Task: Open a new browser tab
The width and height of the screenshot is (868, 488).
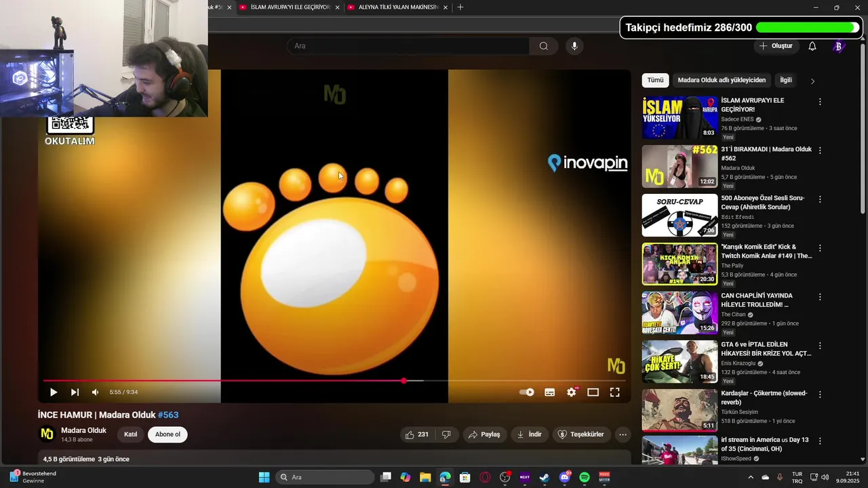Action: tap(460, 7)
